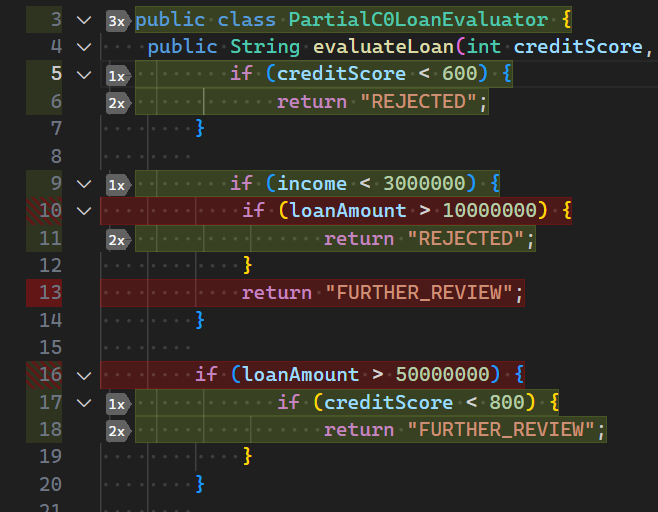Collapse the loanAmount > 50000000 block on line 16
The height and width of the screenshot is (512, 658).
click(x=84, y=375)
